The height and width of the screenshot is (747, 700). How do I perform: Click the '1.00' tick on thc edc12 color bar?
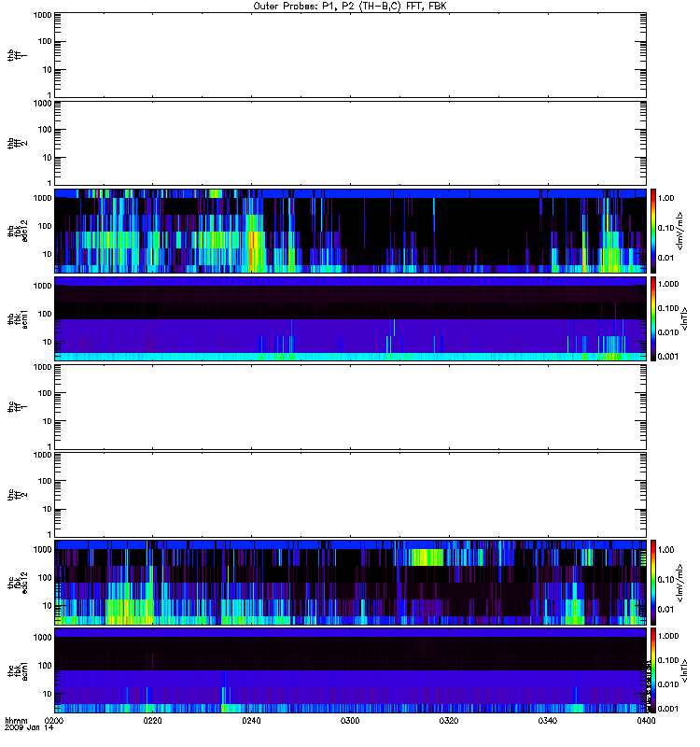pos(666,550)
